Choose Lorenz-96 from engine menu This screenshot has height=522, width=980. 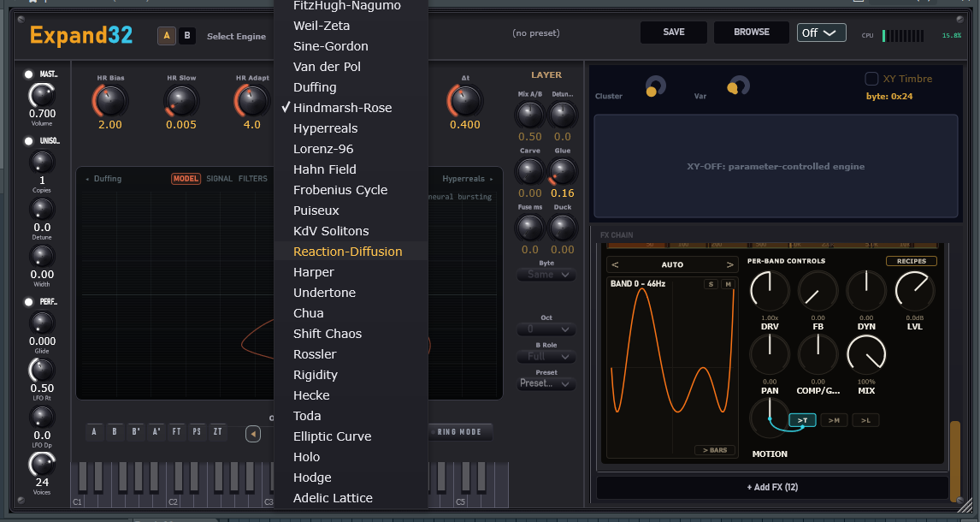(x=351, y=149)
